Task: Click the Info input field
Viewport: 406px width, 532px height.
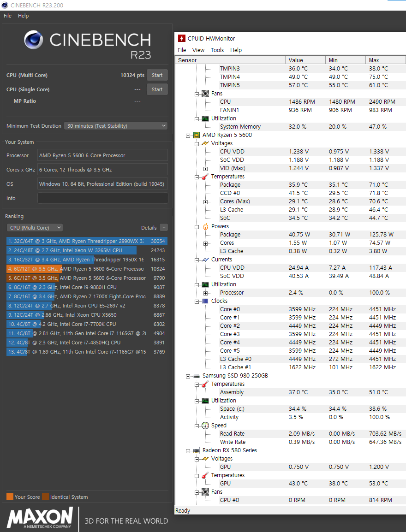Action: click(102, 198)
